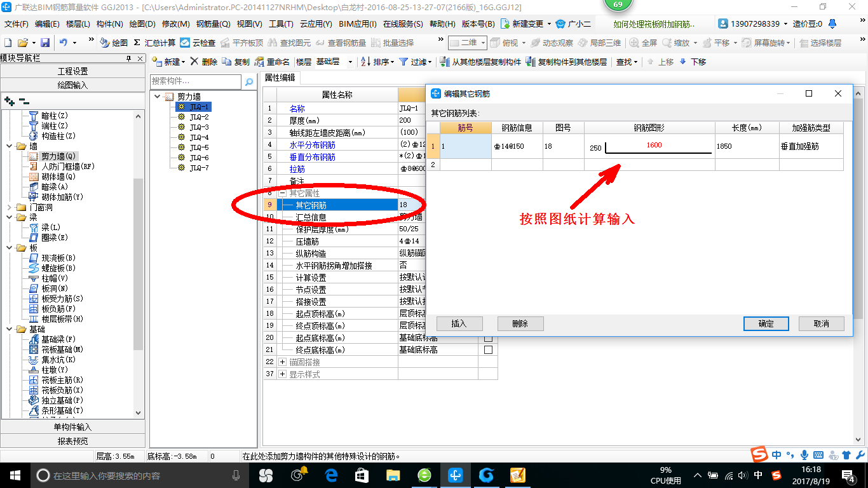Collapse the 墙 folder in navigator

8,146
